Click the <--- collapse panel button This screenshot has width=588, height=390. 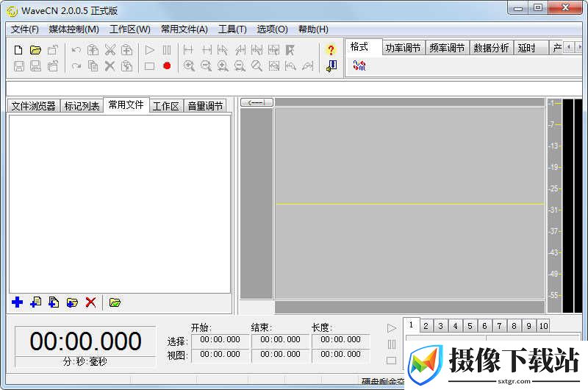pos(257,102)
